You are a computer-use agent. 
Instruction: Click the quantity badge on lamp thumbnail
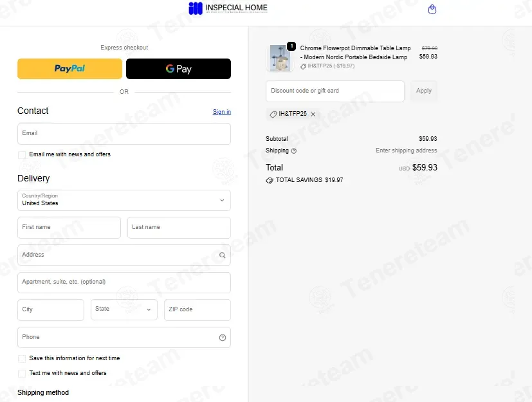tap(291, 46)
